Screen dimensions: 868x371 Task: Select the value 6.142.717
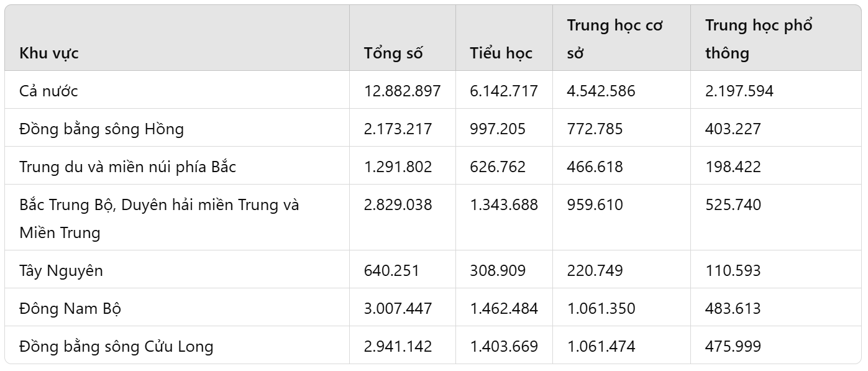[x=504, y=91]
